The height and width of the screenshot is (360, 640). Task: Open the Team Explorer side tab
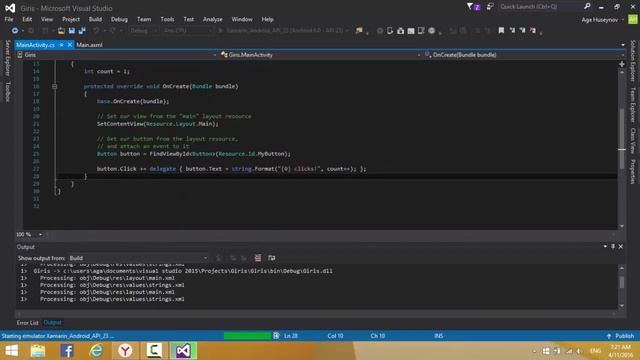click(633, 105)
